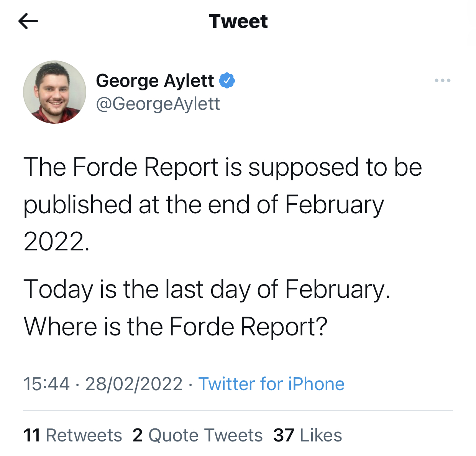Tap the "Where is the Forde Report?" line
Viewport: 476px width, 456px height.
[x=176, y=327]
